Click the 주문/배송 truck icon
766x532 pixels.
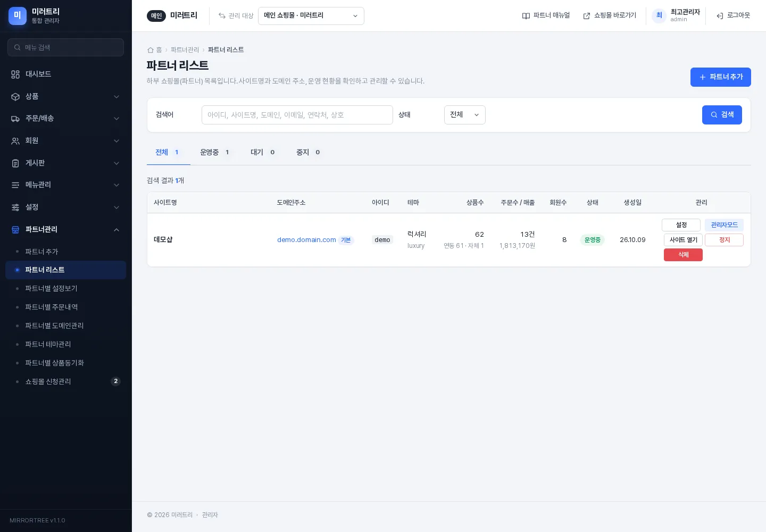pyautogui.click(x=15, y=119)
